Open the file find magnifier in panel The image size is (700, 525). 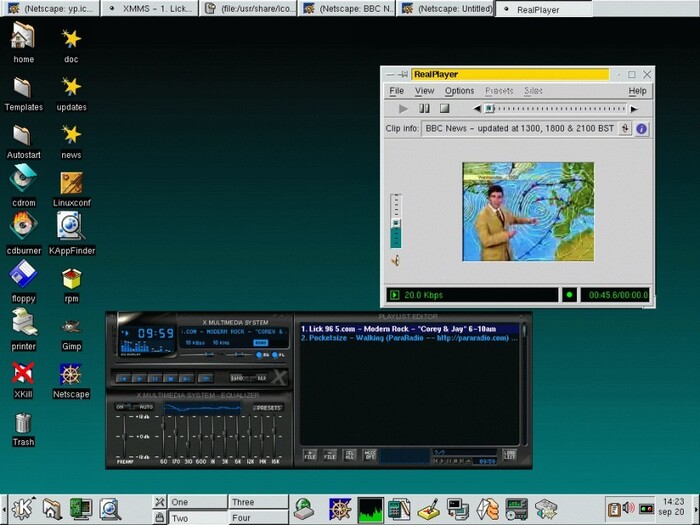click(110, 509)
